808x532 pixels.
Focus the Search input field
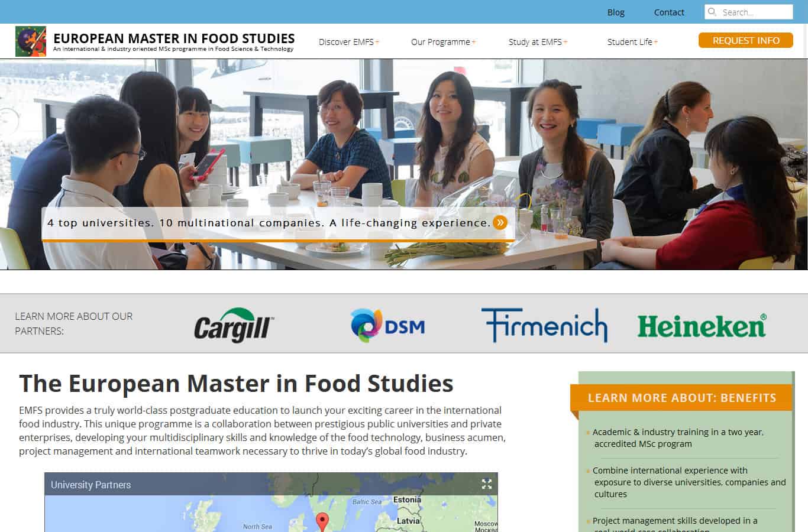tap(755, 12)
